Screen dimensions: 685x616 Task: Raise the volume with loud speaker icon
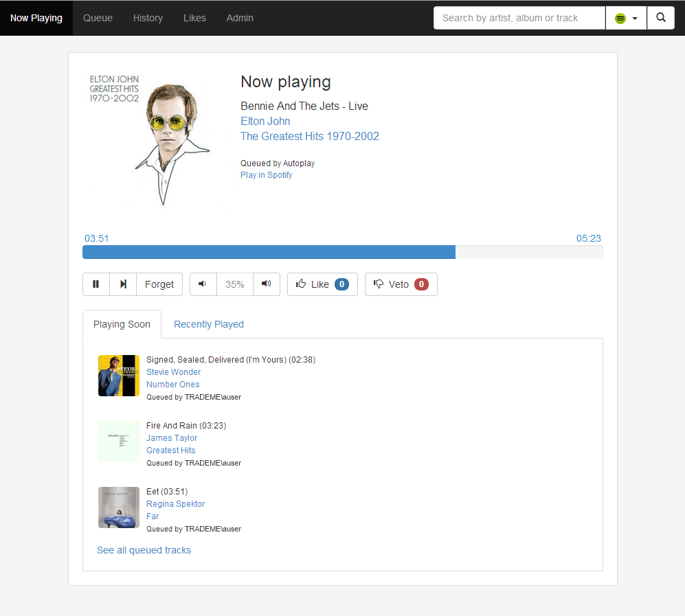[x=267, y=284]
